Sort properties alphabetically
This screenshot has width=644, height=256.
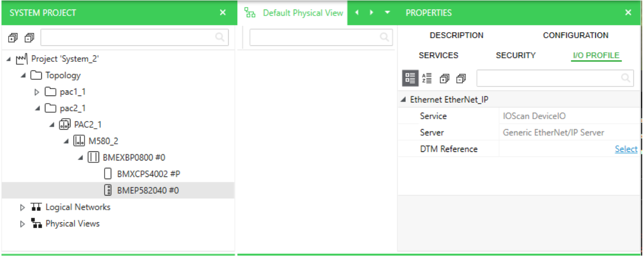pyautogui.click(x=427, y=78)
